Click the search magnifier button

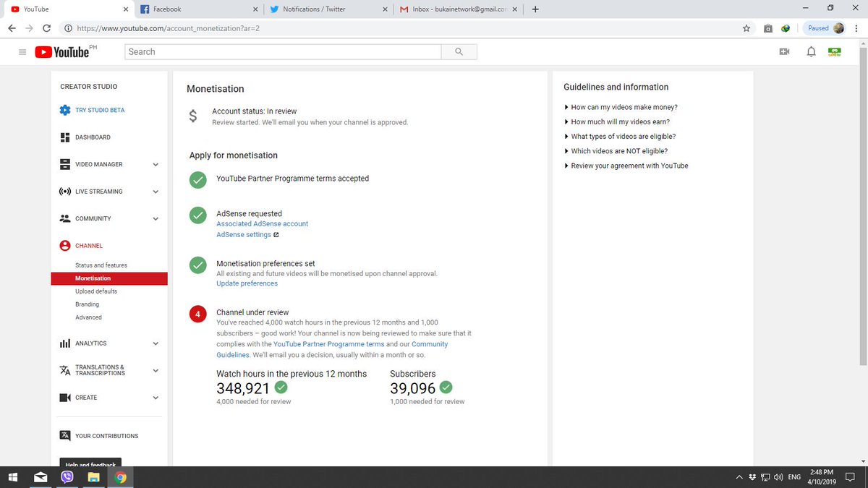click(x=459, y=52)
